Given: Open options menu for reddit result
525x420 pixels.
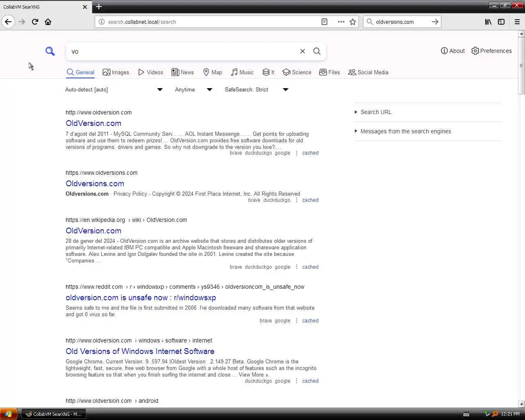Looking at the screenshot, I should (297, 321).
